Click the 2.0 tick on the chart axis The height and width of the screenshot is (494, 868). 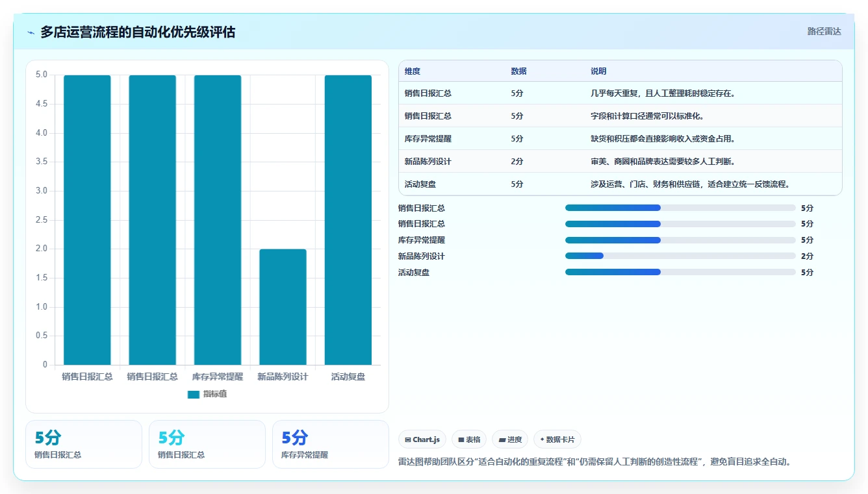point(41,249)
